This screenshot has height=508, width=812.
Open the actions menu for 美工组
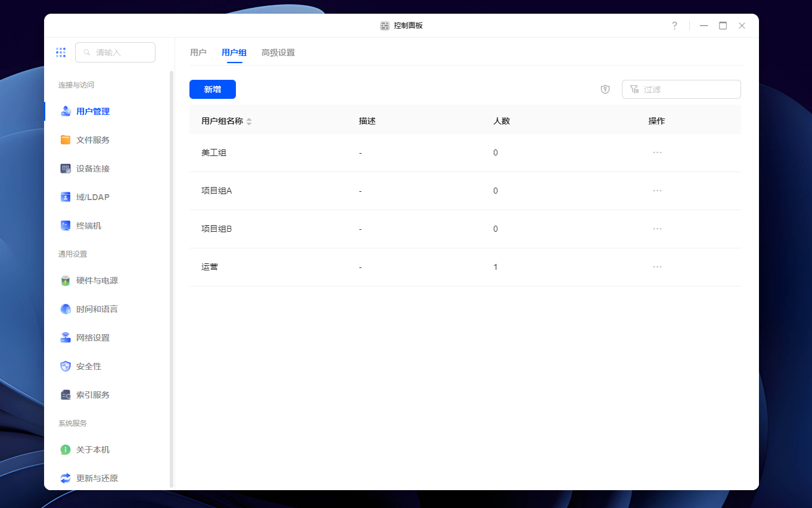pyautogui.click(x=657, y=152)
